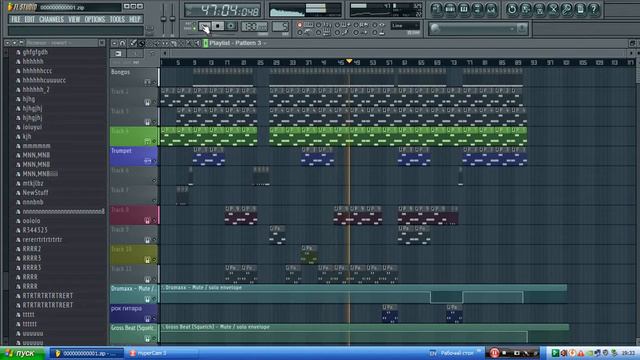Open the mixer preset selector dropdown arrow

pyautogui.click(x=512, y=28)
